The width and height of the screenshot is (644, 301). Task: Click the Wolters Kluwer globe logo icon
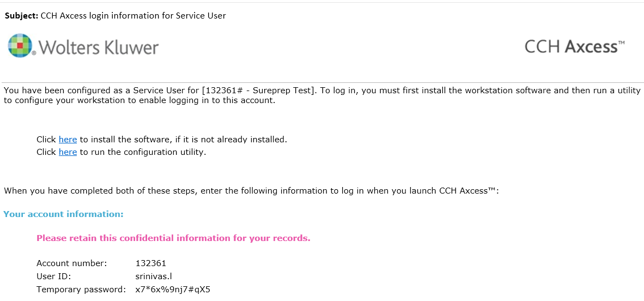[x=20, y=45]
